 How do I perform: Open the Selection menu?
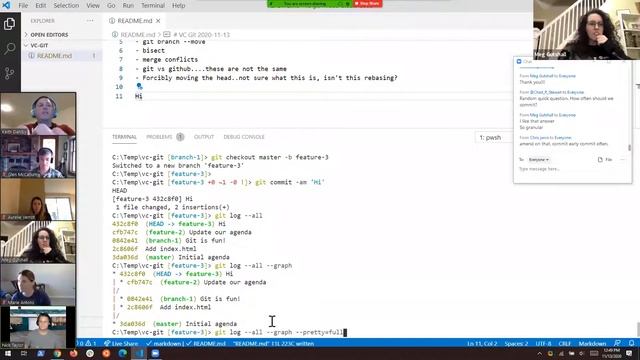click(x=66, y=5)
